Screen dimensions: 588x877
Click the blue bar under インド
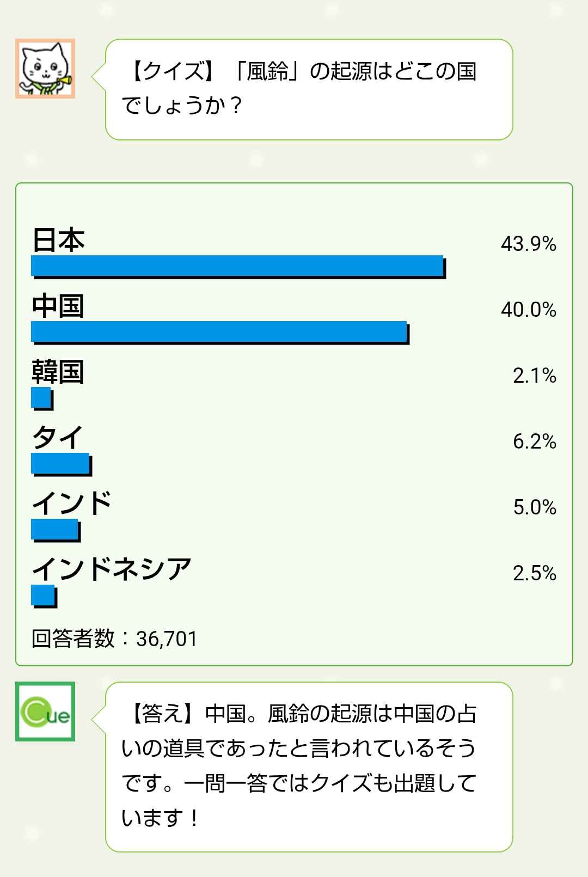(x=56, y=530)
